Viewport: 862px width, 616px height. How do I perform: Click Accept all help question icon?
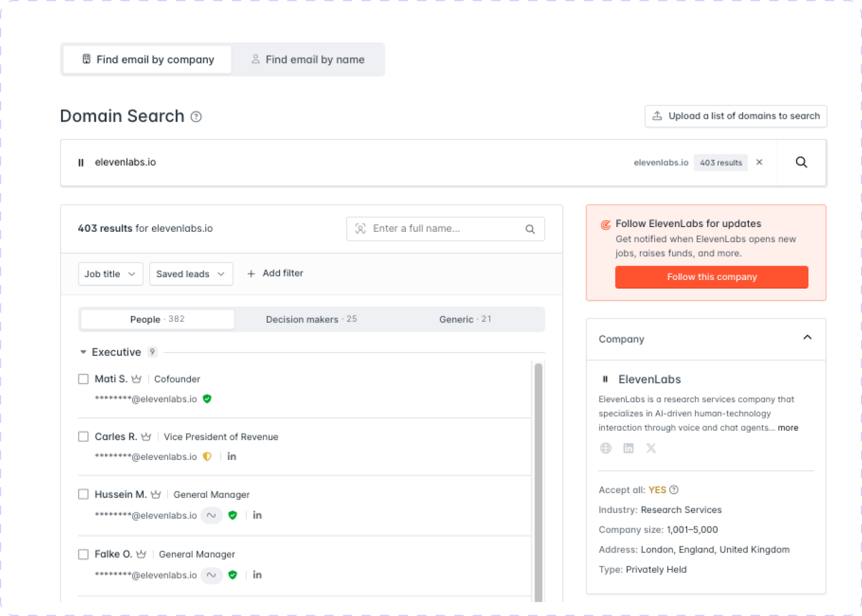point(674,490)
